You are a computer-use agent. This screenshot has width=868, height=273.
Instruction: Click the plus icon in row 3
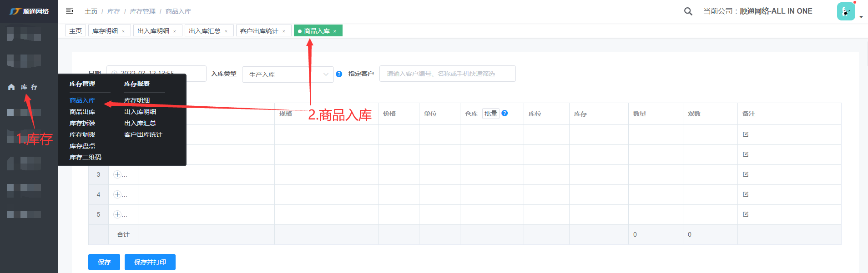coord(117,174)
